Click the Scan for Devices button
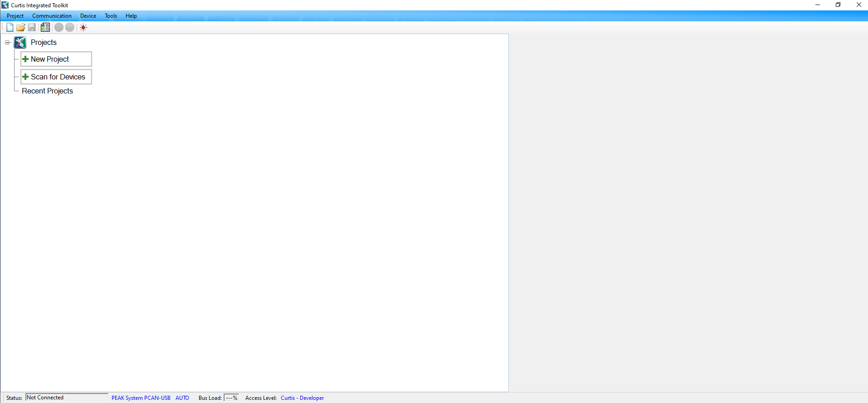 coord(56,77)
